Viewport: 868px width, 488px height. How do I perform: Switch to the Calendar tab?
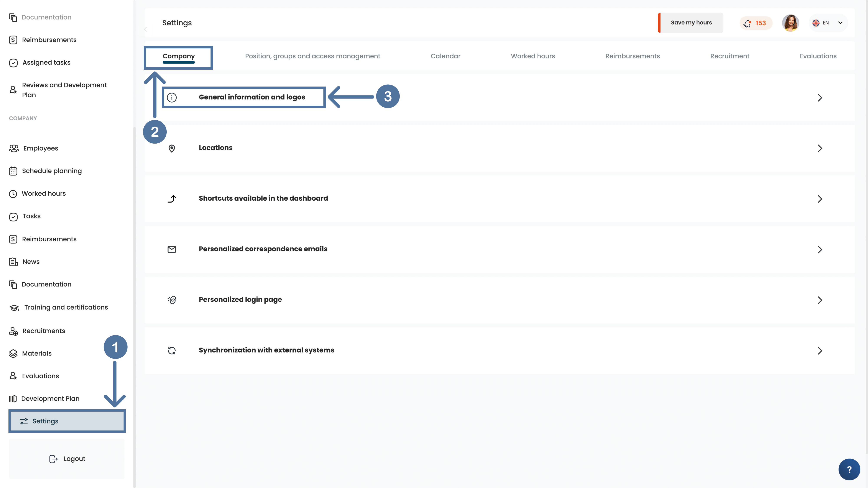[x=445, y=56]
